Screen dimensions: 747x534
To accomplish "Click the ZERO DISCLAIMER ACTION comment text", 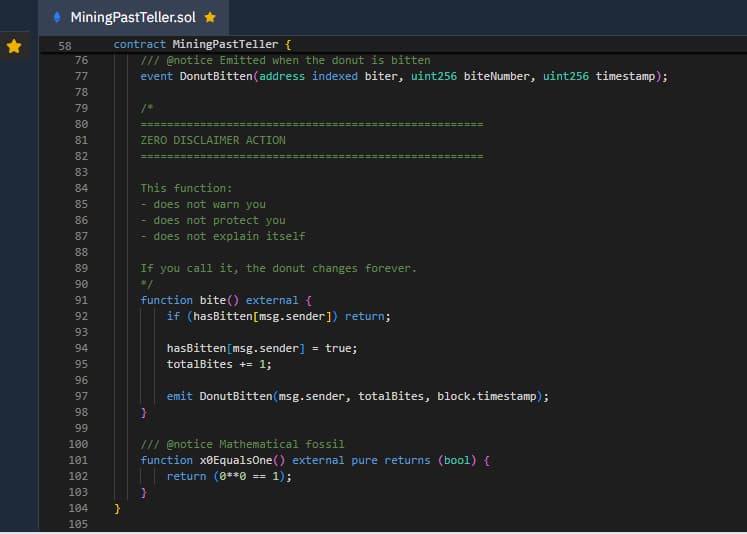I will pos(213,140).
